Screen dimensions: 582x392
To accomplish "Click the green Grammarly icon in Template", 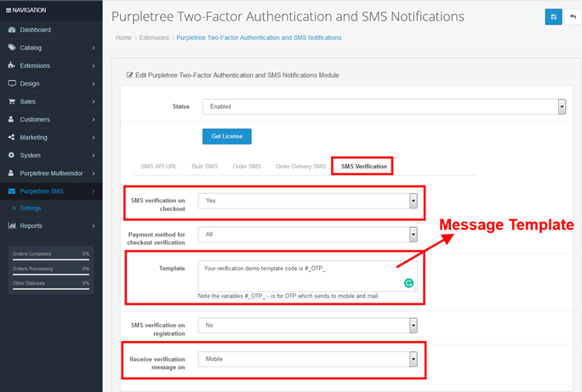I will pyautogui.click(x=408, y=283).
